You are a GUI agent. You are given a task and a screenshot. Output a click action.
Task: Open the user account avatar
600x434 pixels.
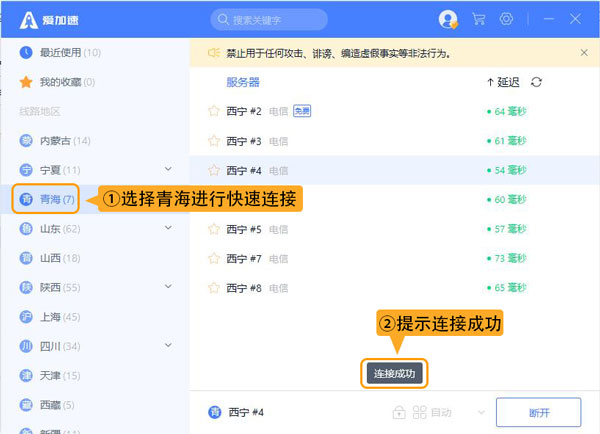click(x=448, y=19)
